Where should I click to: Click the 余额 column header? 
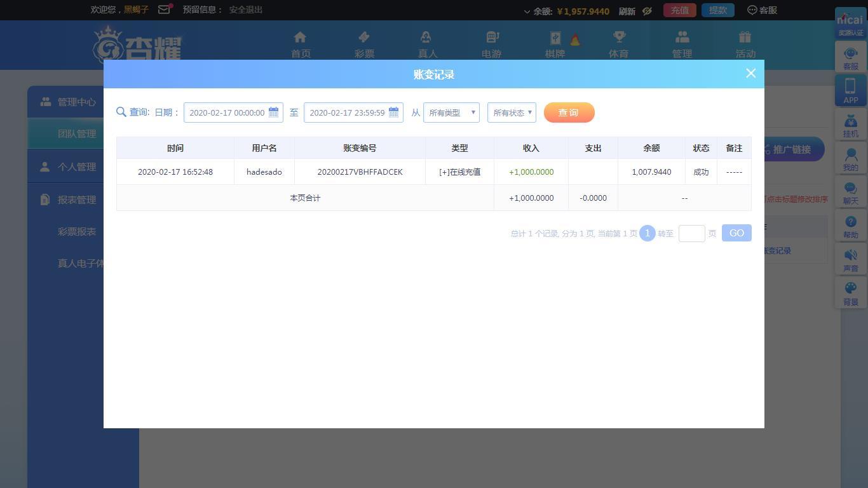(x=651, y=148)
